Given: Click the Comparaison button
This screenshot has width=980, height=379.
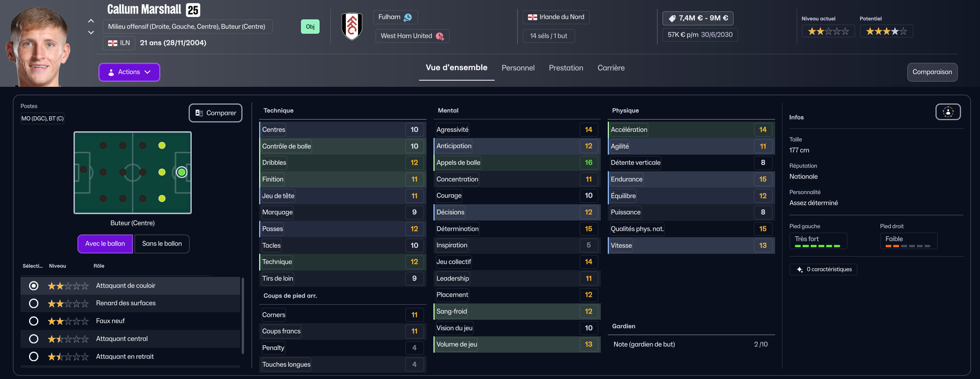Looking at the screenshot, I should (932, 72).
